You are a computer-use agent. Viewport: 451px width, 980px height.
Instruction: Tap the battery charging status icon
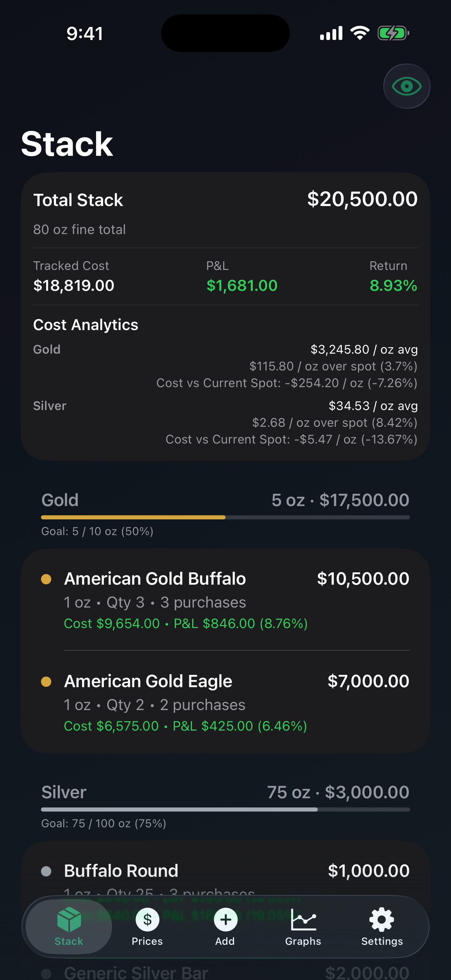pos(393,33)
